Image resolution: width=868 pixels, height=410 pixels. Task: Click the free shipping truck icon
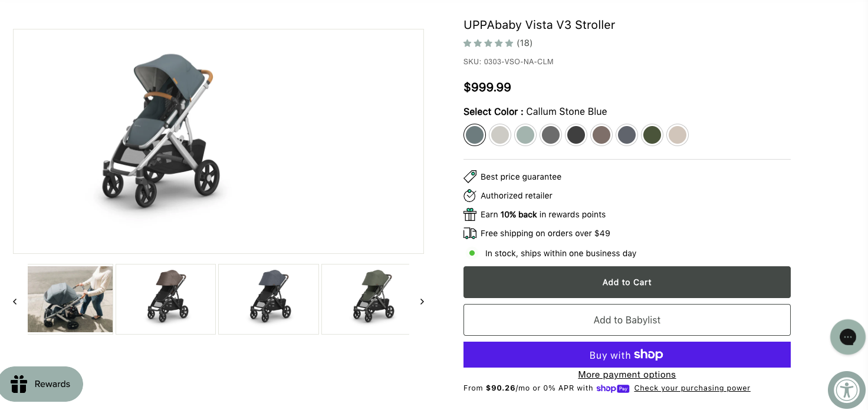(x=470, y=233)
